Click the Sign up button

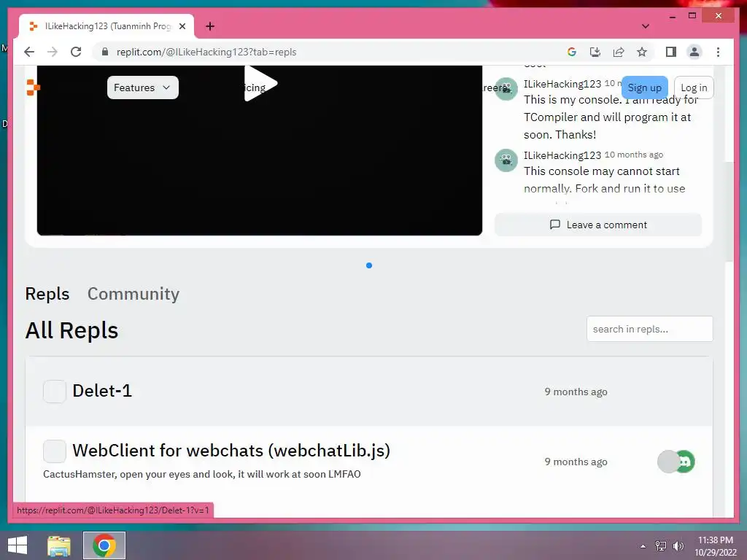[x=644, y=87]
